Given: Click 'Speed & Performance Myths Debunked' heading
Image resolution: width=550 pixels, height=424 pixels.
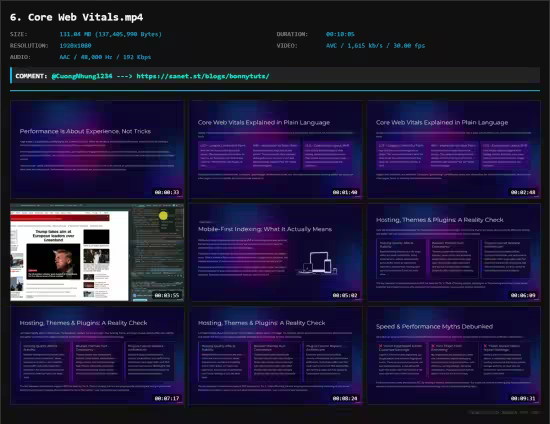Looking at the screenshot, I should tap(434, 327).
